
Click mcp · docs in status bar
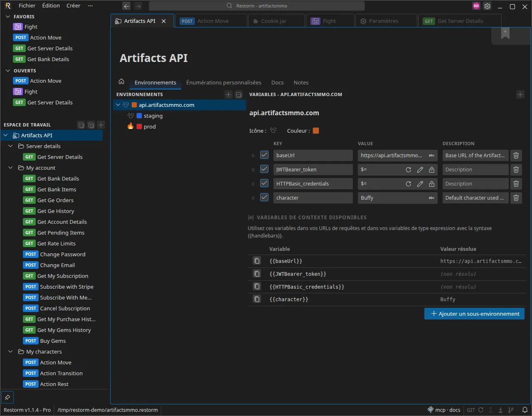(x=443, y=410)
